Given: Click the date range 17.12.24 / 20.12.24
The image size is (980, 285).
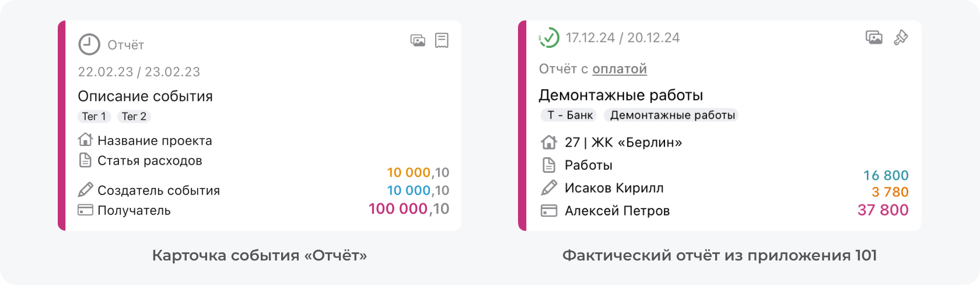Looking at the screenshot, I should click(622, 38).
